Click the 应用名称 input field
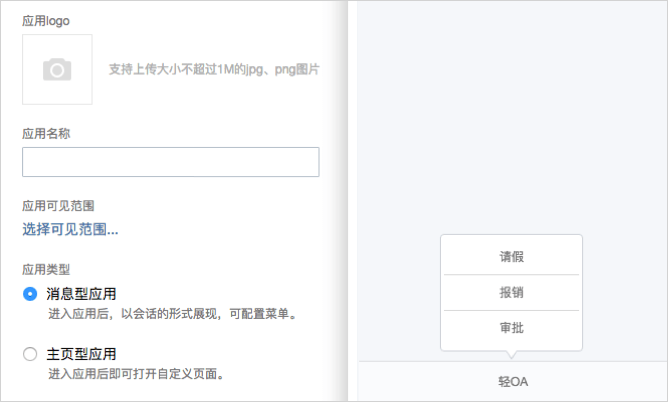Viewport: 668px width, 402px height. (170, 162)
